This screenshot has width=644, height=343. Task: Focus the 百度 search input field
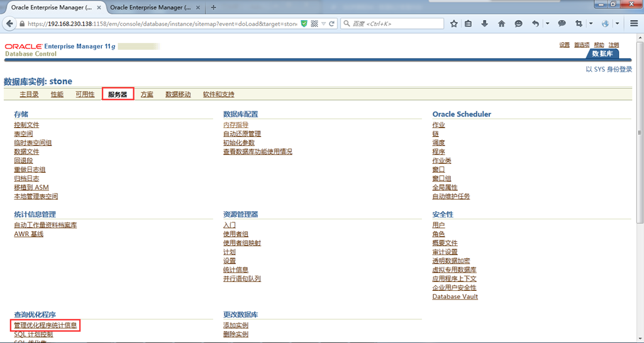coord(396,24)
